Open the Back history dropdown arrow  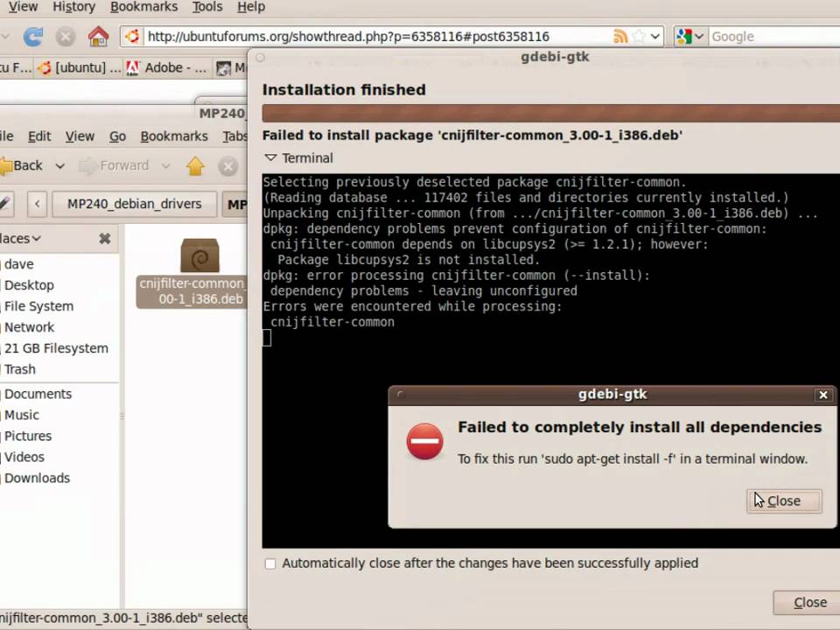pyautogui.click(x=60, y=166)
